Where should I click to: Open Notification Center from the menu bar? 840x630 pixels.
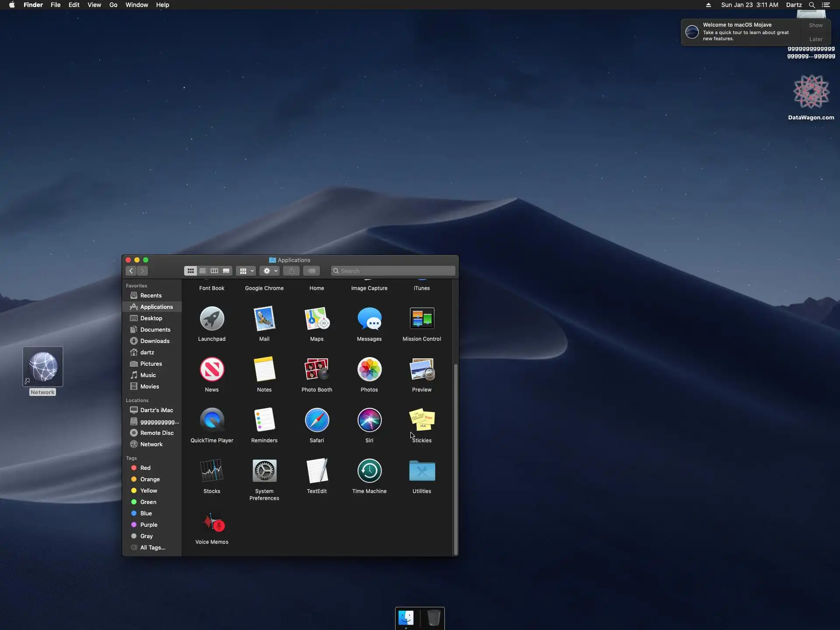click(826, 5)
